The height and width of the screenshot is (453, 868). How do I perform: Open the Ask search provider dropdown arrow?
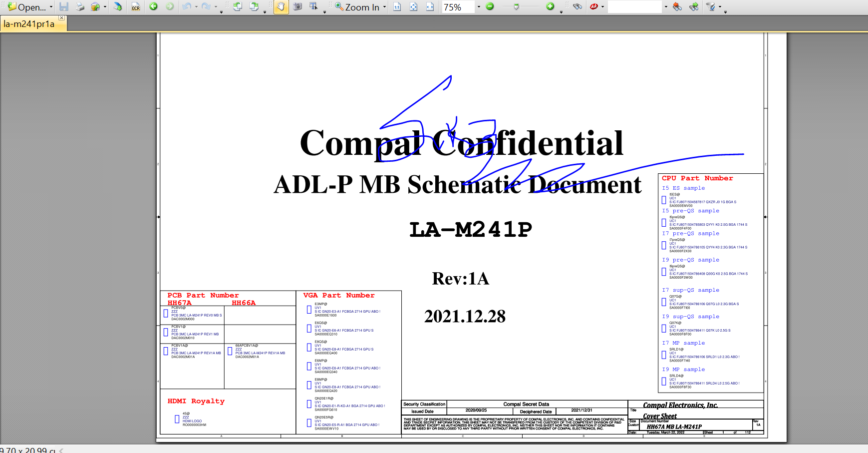tap(602, 7)
